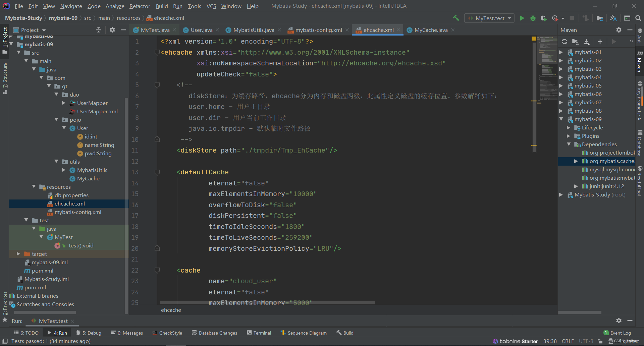
Task: Click the editor horizontal scrollbar
Action: tap(267, 302)
